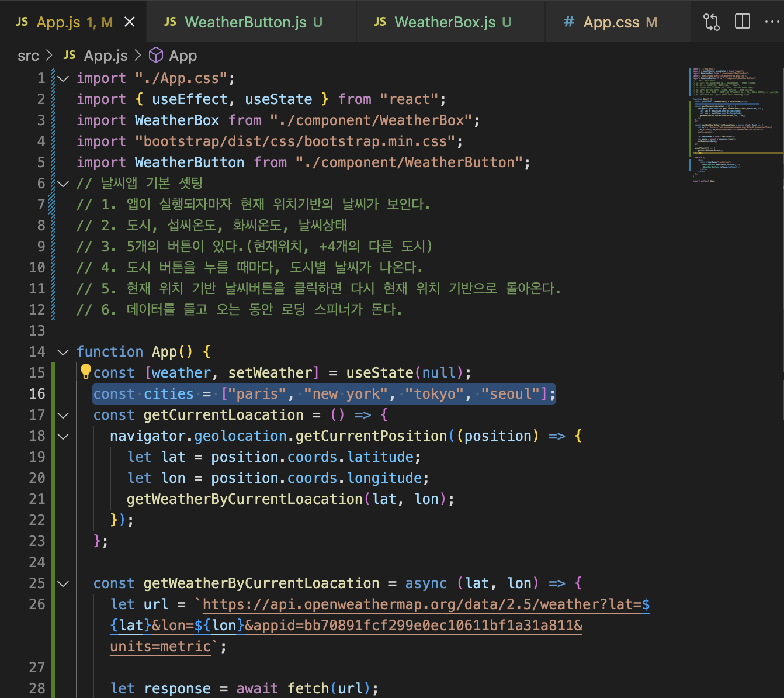Viewport: 784px width, 698px height.
Task: Click the App symbol breadcrumb
Action: [x=183, y=56]
